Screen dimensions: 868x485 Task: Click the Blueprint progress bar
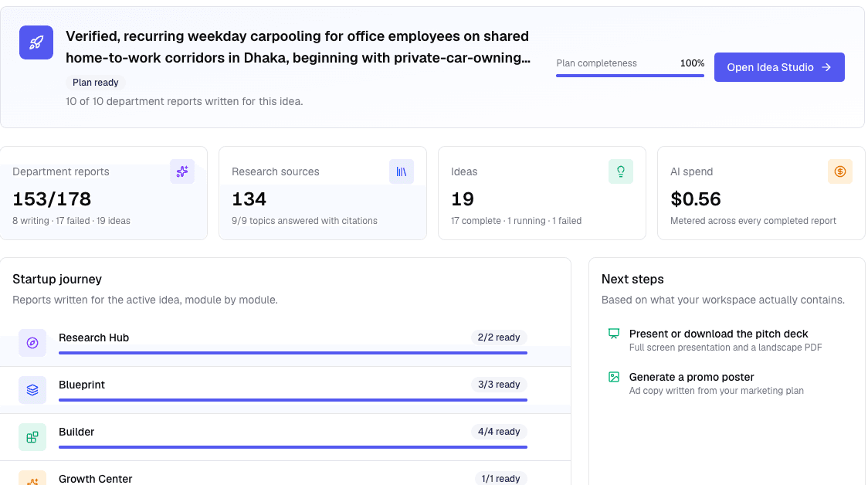click(293, 400)
